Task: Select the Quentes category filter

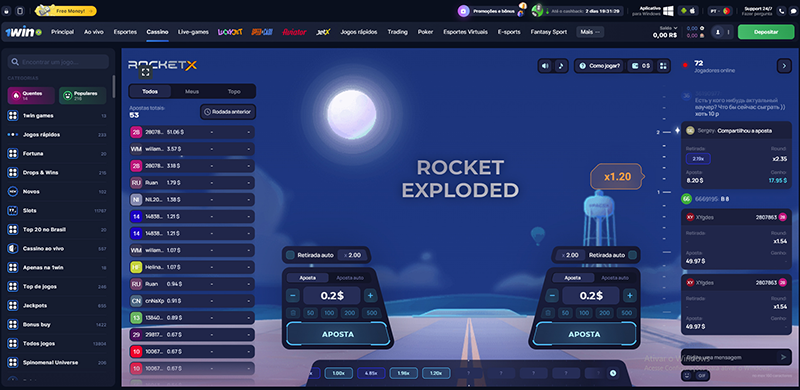Action: (x=31, y=95)
